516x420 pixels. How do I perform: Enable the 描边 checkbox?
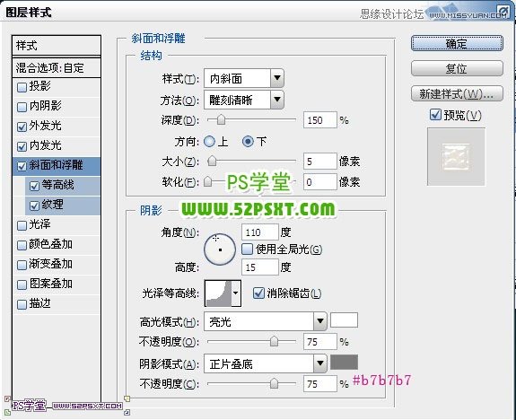click(x=22, y=304)
